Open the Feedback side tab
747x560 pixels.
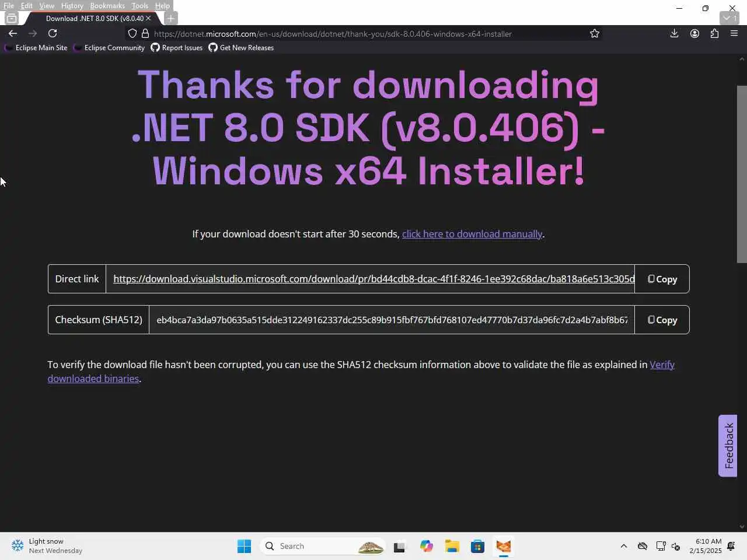coord(728,446)
